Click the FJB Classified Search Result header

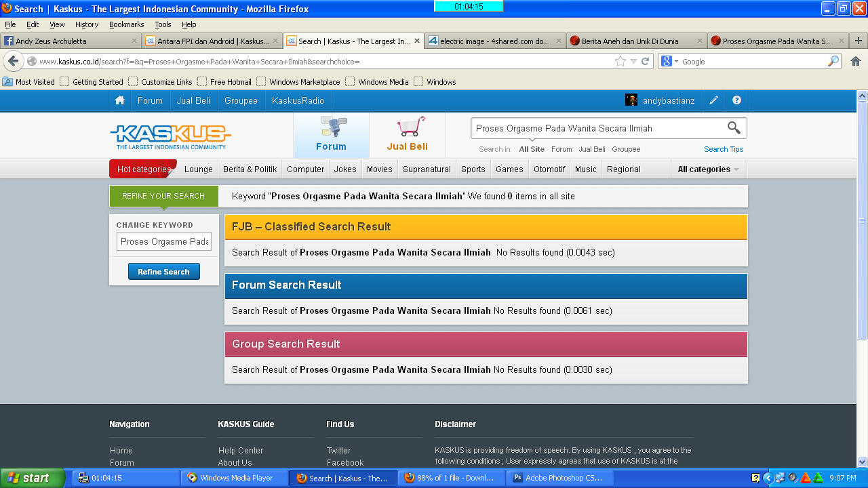coord(486,226)
